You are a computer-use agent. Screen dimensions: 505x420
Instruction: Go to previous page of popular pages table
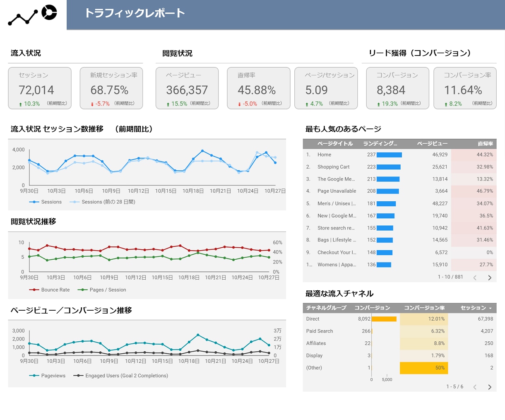coord(475,278)
